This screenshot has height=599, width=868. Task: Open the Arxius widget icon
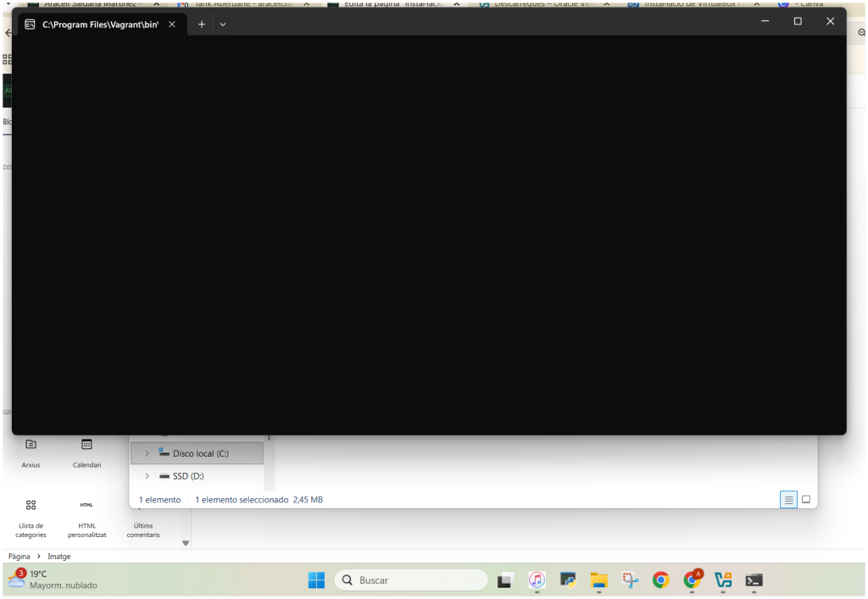coord(31,445)
